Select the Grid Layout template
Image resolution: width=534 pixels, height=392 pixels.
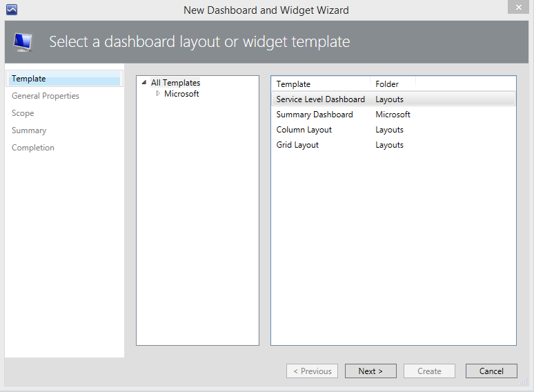393,145
